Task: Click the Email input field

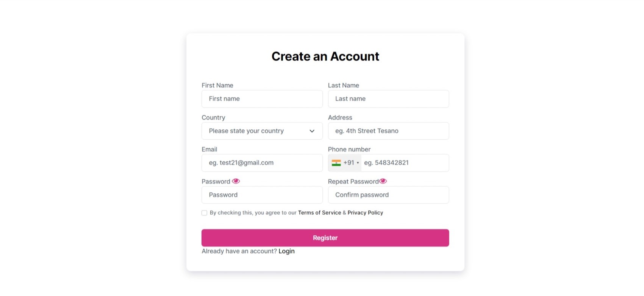Action: 262,163
